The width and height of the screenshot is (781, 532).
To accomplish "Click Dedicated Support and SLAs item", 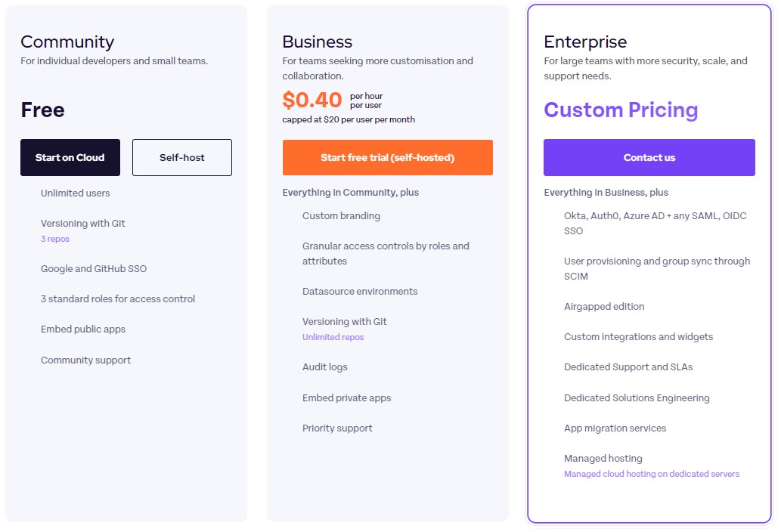I will click(x=628, y=367).
